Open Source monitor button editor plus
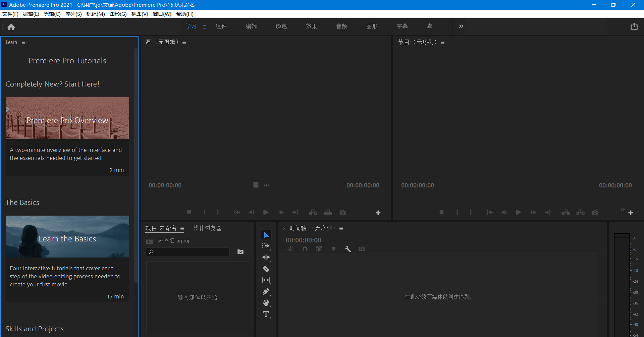Image resolution: width=644 pixels, height=337 pixels. coord(378,213)
